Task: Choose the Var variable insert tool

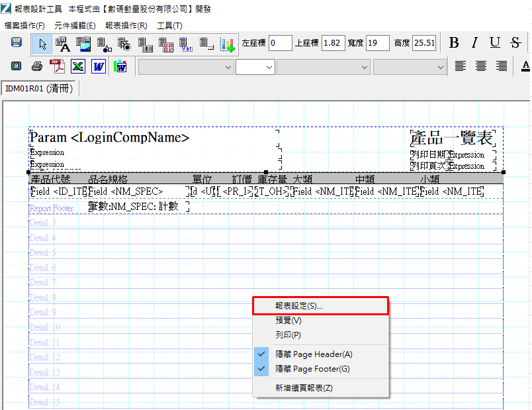Action: click(x=186, y=44)
